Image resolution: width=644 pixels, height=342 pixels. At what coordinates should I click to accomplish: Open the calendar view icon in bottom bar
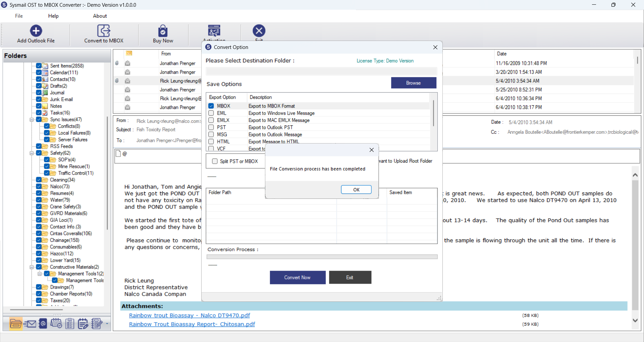[x=56, y=324]
